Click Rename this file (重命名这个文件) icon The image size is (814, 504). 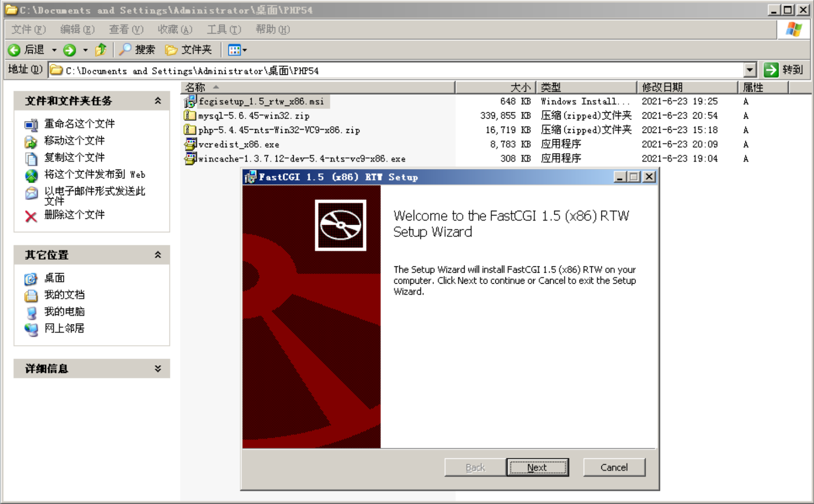[31, 125]
